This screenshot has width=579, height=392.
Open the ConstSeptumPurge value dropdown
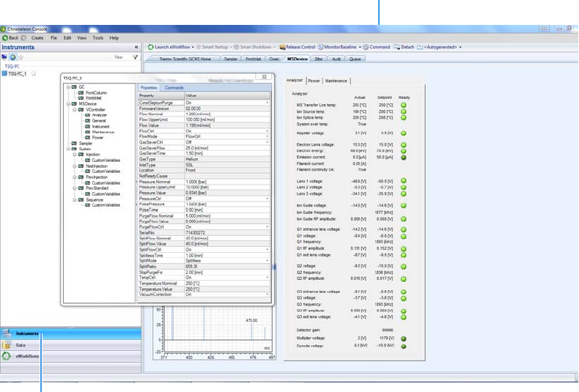click(268, 103)
